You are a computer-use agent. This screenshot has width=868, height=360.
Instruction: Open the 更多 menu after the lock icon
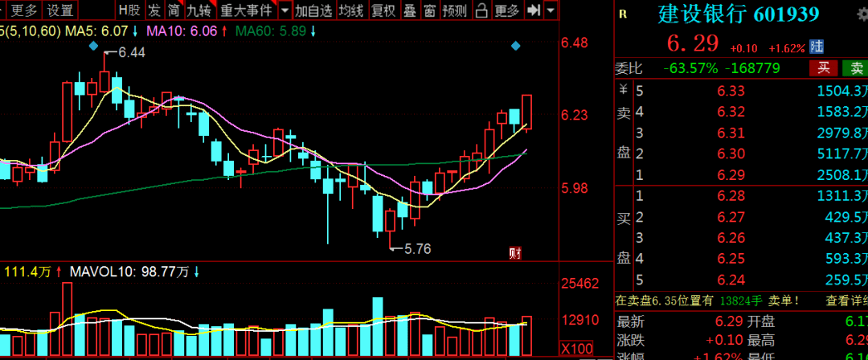click(x=506, y=10)
